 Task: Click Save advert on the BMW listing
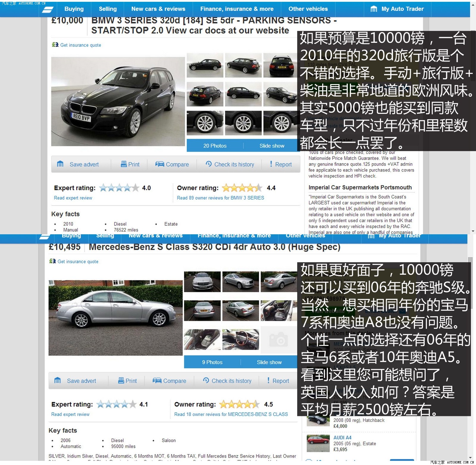tap(84, 164)
